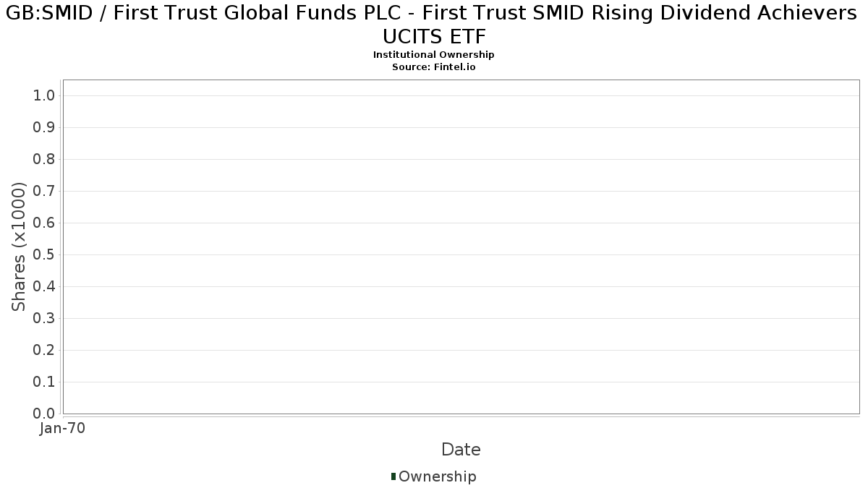Click the 0.2 y-axis tick label
This screenshot has width=868, height=488.
[44, 351]
